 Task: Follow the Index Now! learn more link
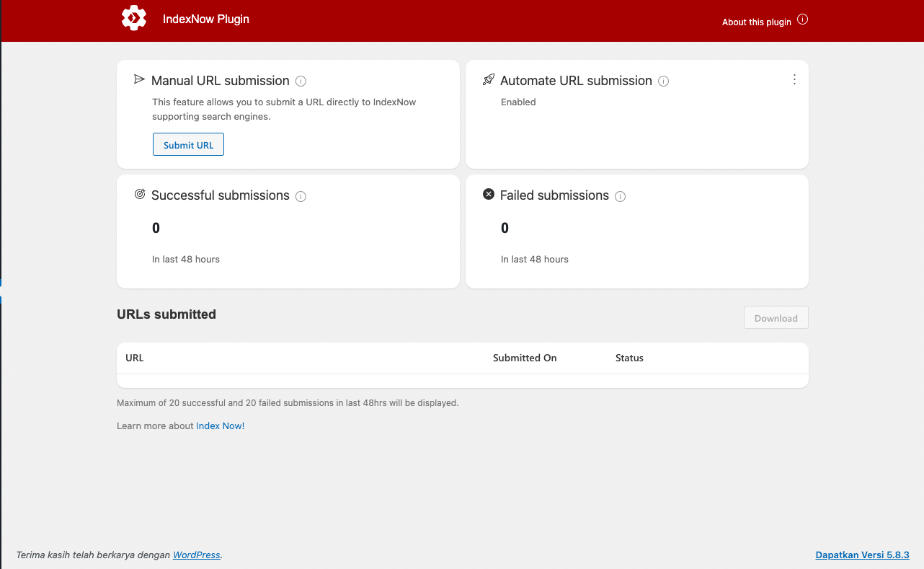point(221,426)
